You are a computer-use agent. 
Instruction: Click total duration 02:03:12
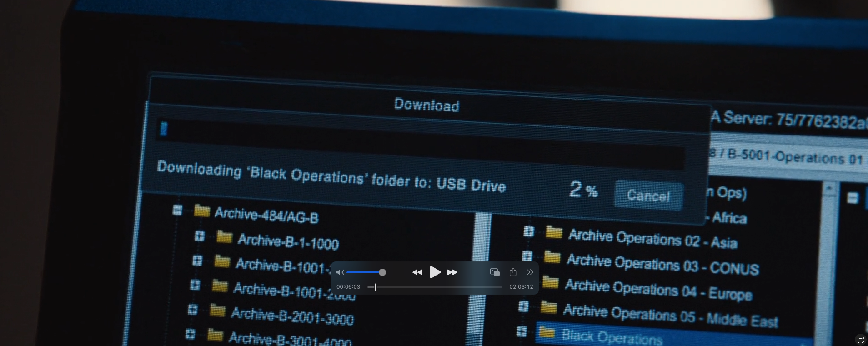click(521, 287)
